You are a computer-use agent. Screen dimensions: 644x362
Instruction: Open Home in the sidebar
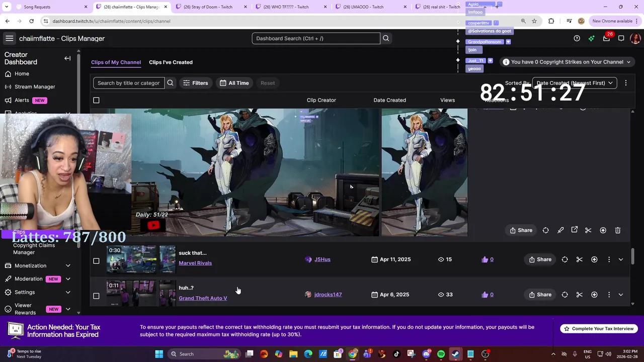(x=22, y=73)
